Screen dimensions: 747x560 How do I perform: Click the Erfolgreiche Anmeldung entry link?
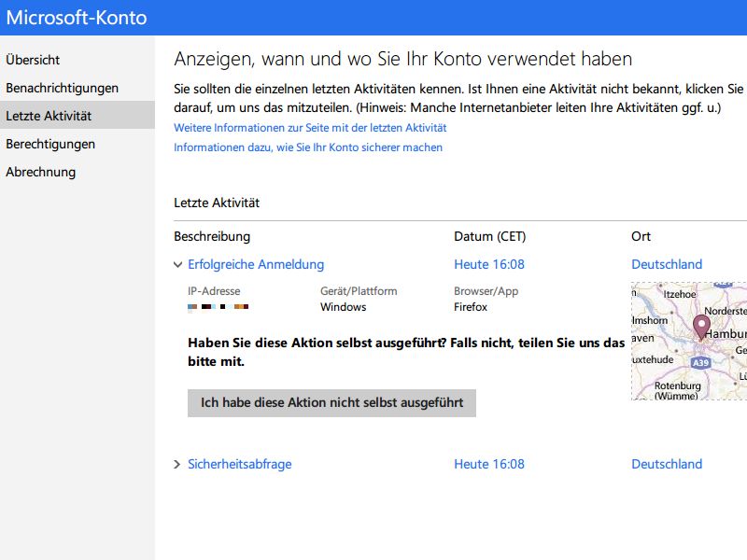point(256,264)
